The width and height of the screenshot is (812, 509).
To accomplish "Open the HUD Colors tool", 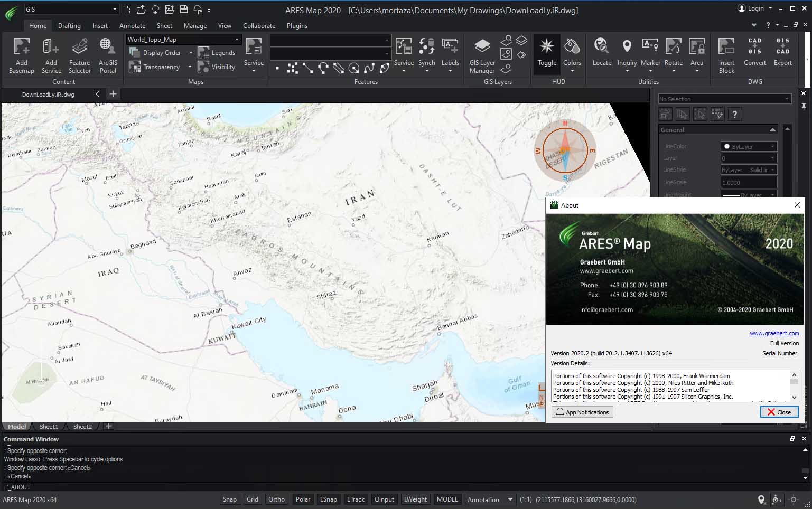I will [572, 55].
